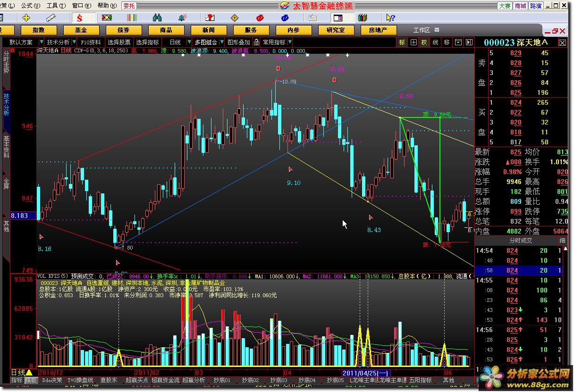Toggle the 权 rights-adjust button
This screenshot has width=574, height=392.
(x=424, y=42)
